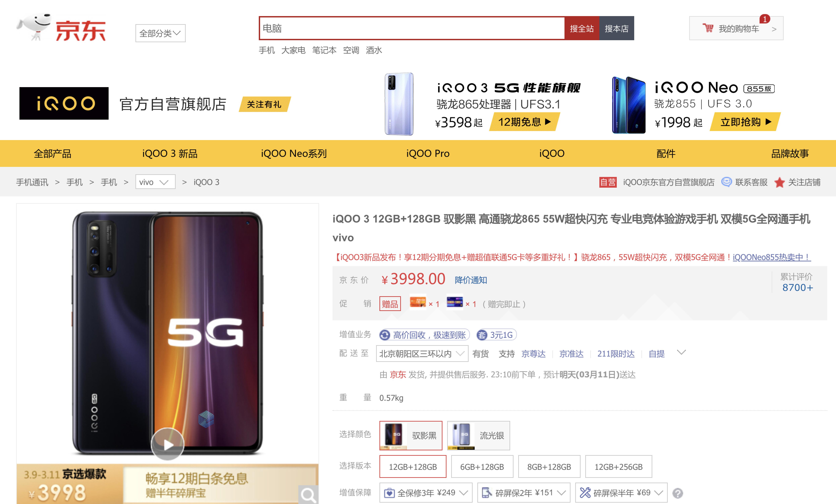Click the 酒水 hot search keyword
This screenshot has width=836, height=504.
click(374, 50)
